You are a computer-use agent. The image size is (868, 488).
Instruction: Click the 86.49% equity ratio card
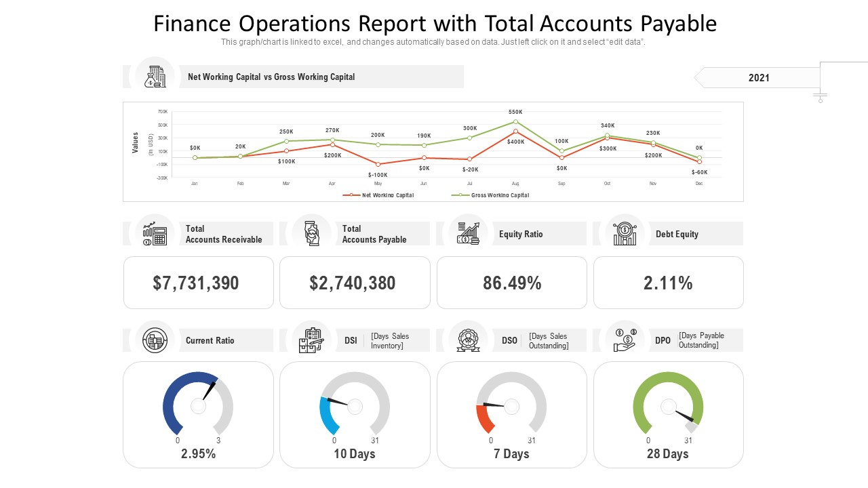(x=512, y=283)
